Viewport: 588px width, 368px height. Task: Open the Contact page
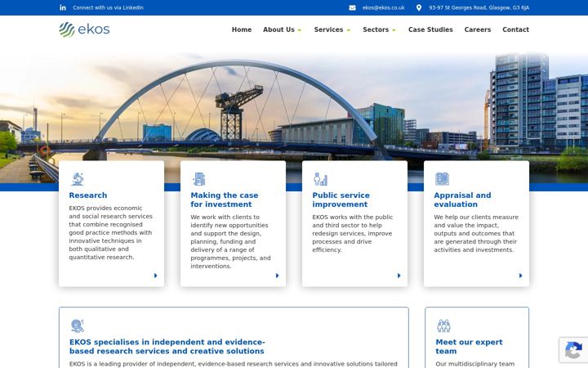[x=515, y=29]
